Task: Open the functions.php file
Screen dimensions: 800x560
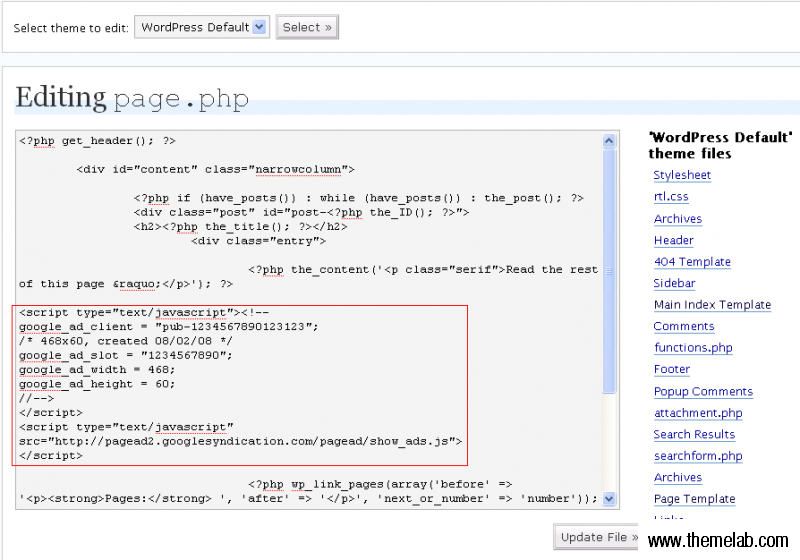Action: (x=693, y=347)
